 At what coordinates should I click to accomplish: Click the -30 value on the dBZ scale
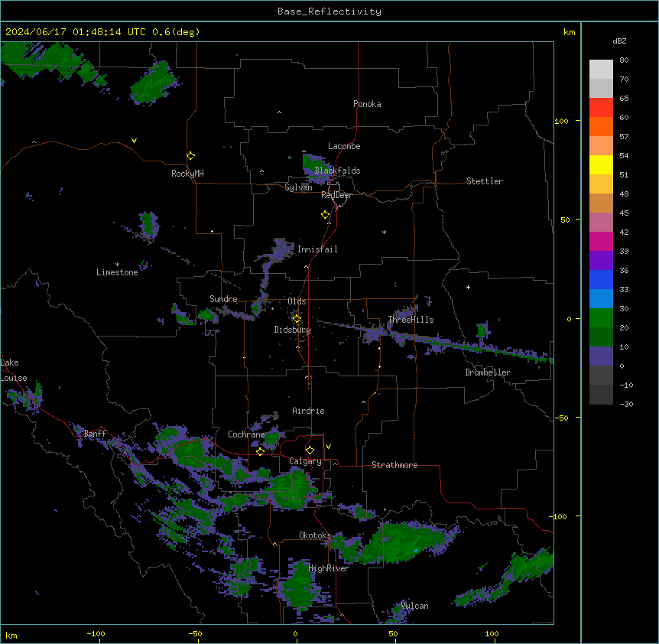point(626,404)
